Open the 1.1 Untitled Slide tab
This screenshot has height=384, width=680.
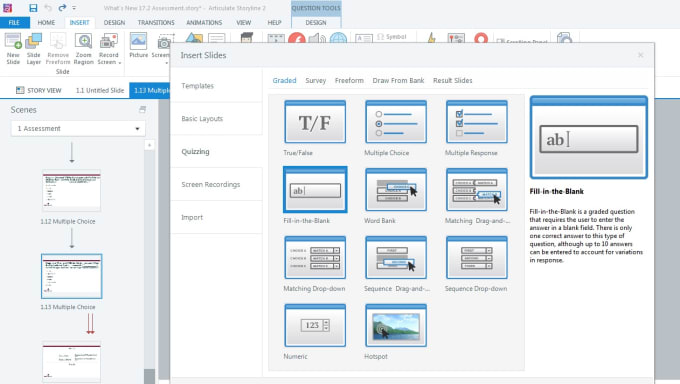click(x=100, y=90)
